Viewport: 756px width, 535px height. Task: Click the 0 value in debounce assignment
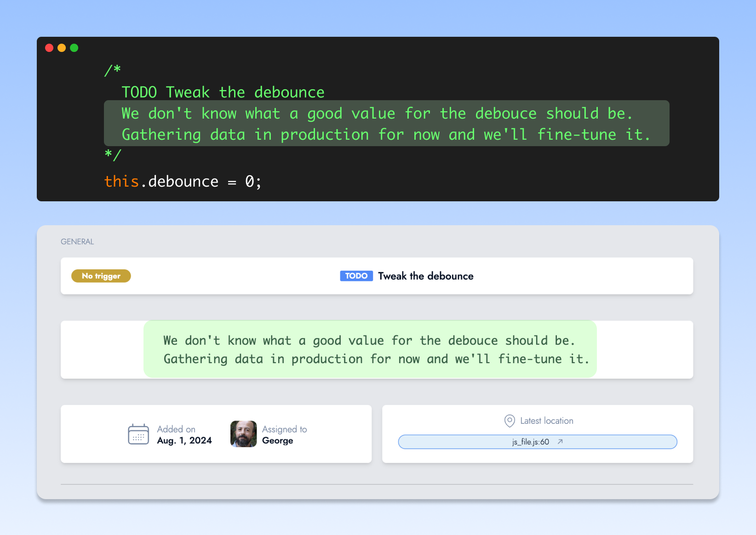249,182
